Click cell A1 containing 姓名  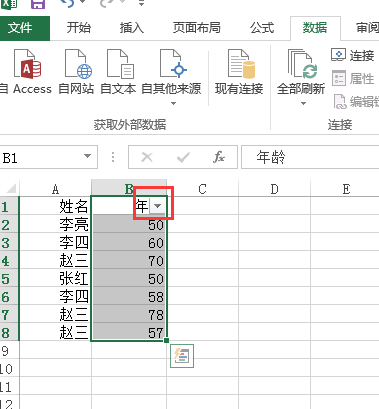(x=55, y=206)
